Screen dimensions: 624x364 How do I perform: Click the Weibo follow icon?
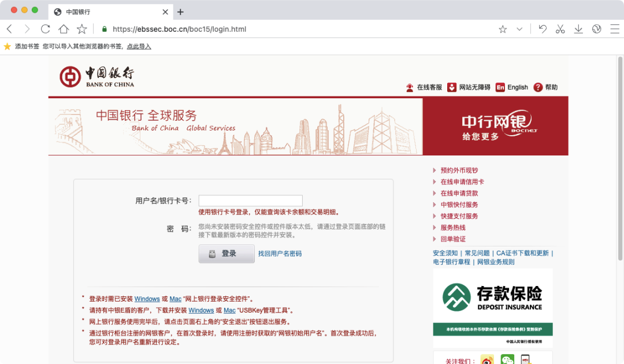pos(487,359)
